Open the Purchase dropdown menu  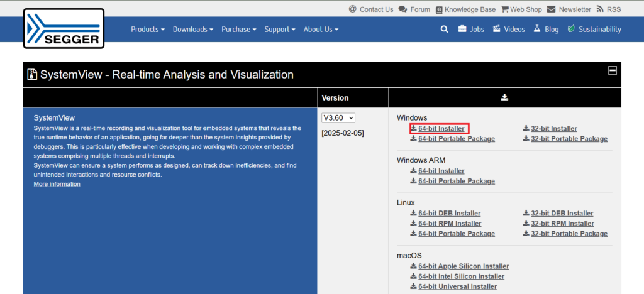[238, 29]
